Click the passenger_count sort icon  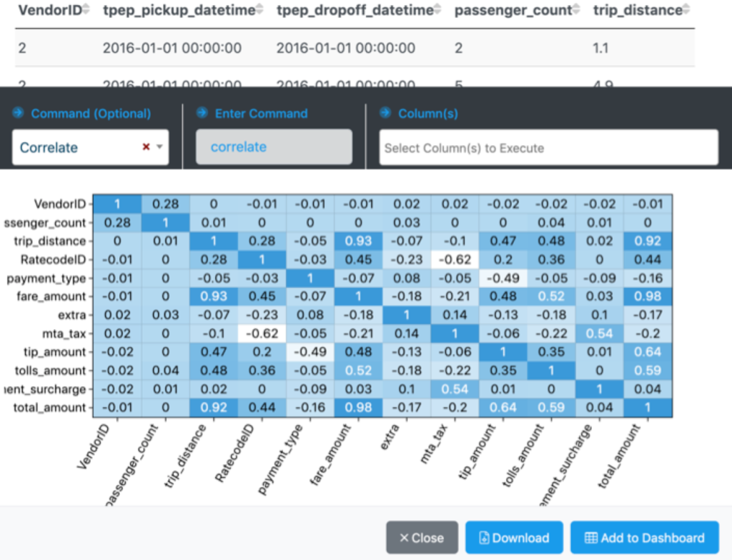(x=576, y=10)
